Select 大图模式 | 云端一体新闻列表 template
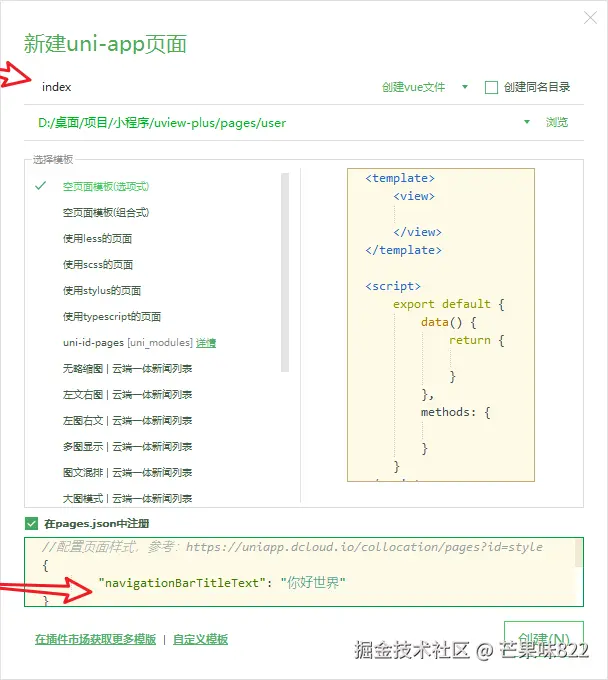608x680 pixels. click(127, 498)
